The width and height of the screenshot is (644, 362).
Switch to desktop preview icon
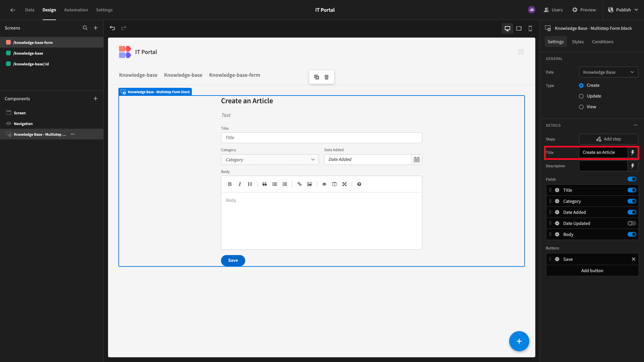(507, 28)
